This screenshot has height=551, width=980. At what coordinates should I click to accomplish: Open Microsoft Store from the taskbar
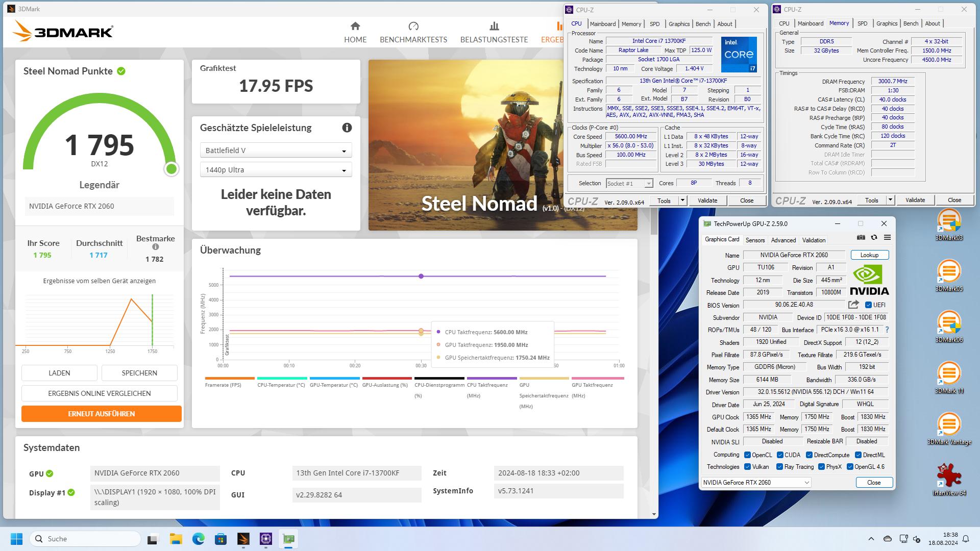coord(221,539)
